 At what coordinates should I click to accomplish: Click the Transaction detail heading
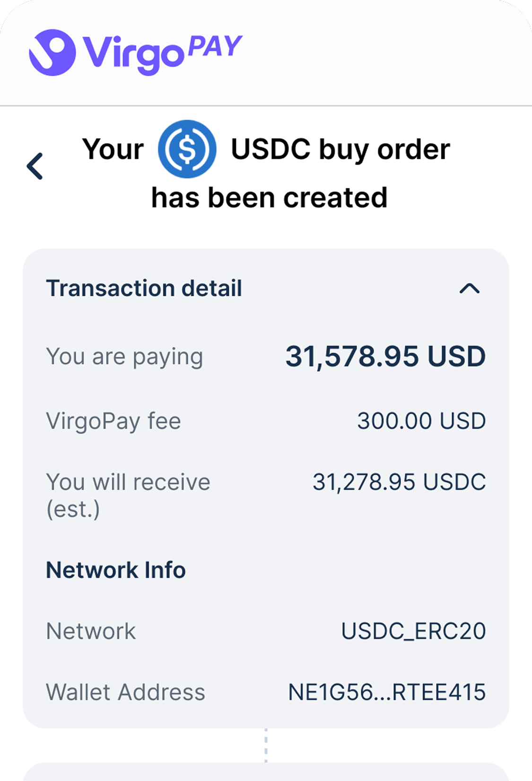[x=144, y=288]
